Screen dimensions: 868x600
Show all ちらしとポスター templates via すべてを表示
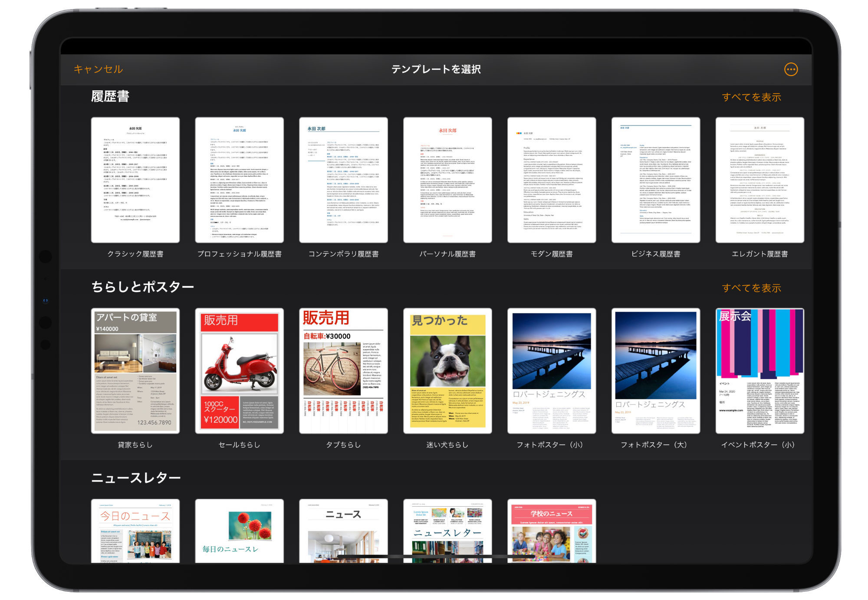coord(751,288)
